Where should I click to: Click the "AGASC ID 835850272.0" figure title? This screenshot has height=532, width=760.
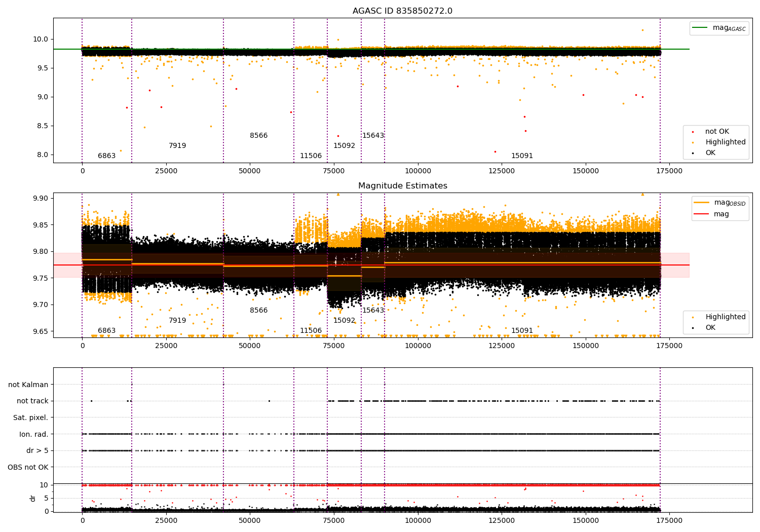[x=402, y=11]
